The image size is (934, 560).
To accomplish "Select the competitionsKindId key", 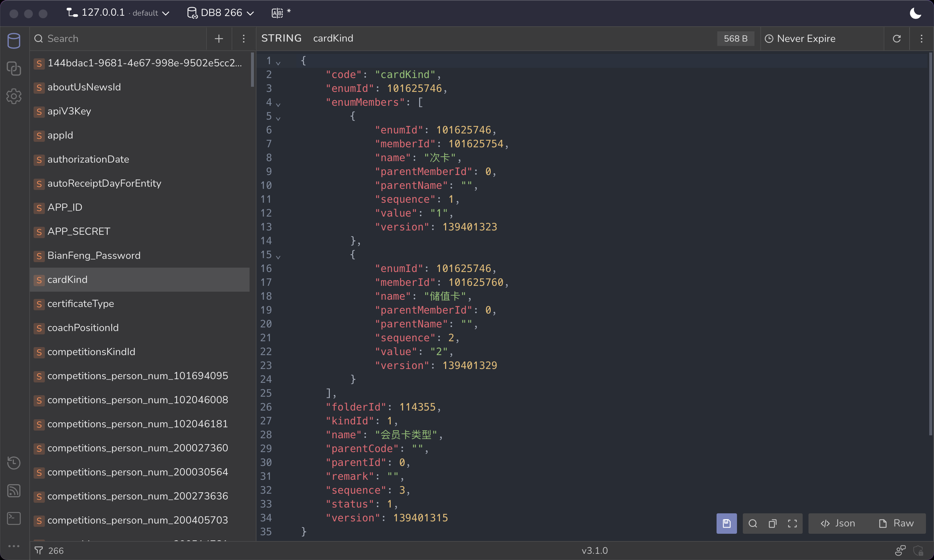I will pyautogui.click(x=140, y=352).
